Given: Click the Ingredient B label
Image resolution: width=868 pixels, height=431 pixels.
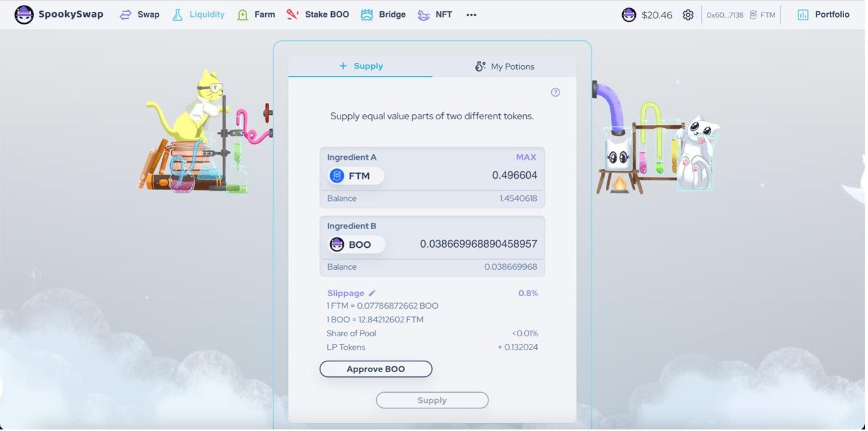Looking at the screenshot, I should 352,226.
